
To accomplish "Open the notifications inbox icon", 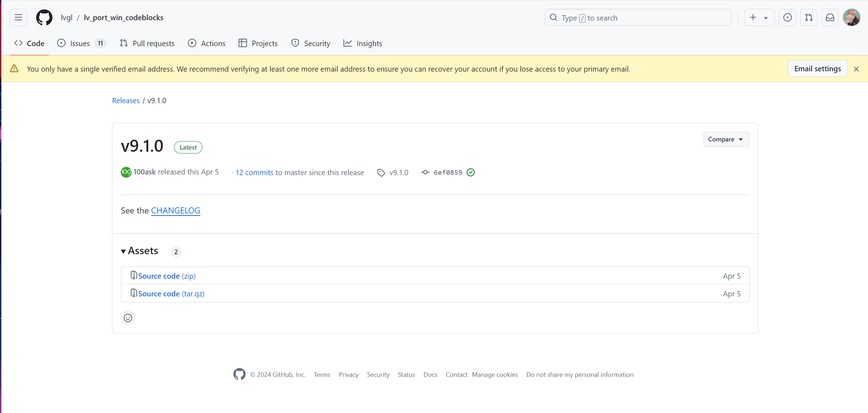I will coord(830,17).
